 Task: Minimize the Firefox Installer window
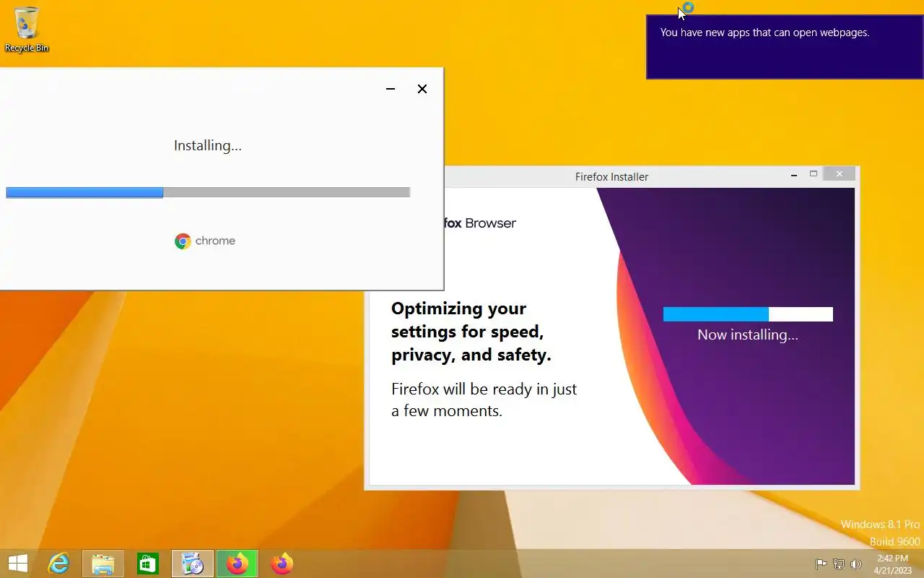794,176
